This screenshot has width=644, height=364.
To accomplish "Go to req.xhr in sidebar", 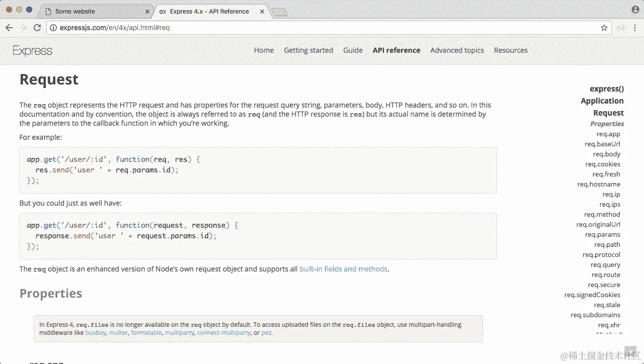I will click(609, 325).
